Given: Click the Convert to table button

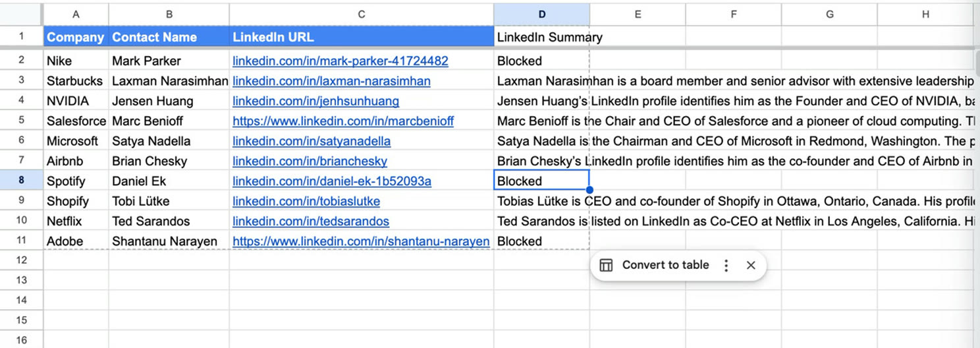Looking at the screenshot, I should tap(665, 265).
